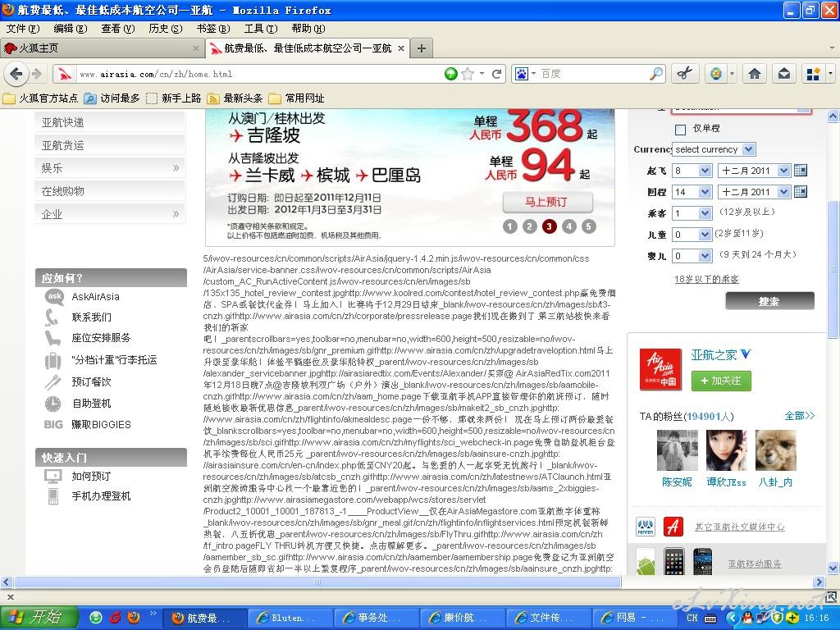Click the Firefox icon in quick launch
The image size is (840, 630).
tap(134, 617)
